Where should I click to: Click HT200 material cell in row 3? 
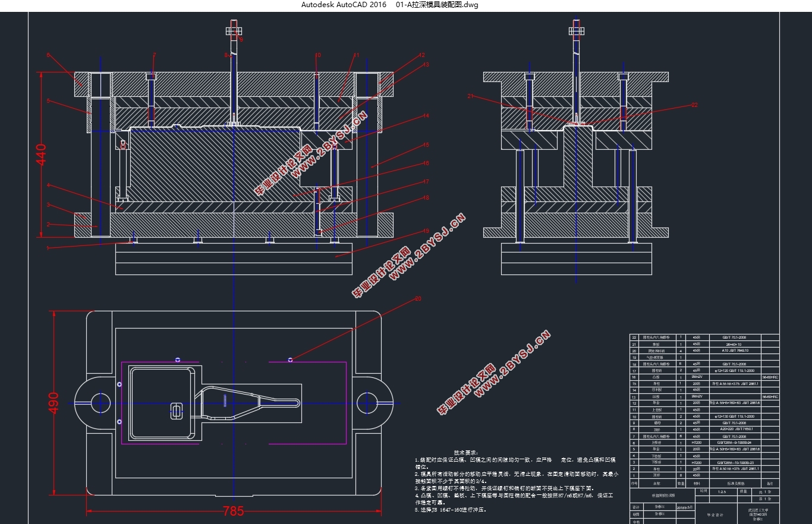click(x=697, y=463)
